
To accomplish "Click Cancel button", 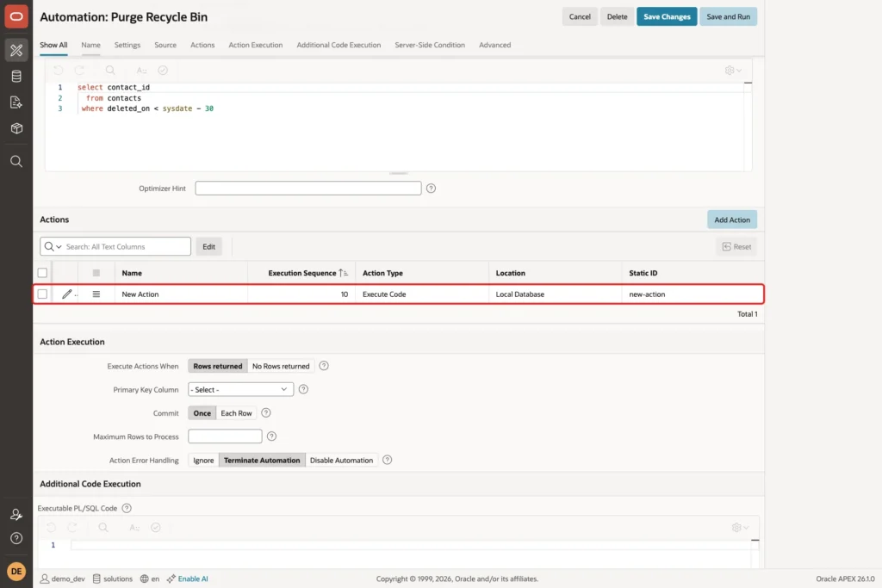I will (x=580, y=17).
